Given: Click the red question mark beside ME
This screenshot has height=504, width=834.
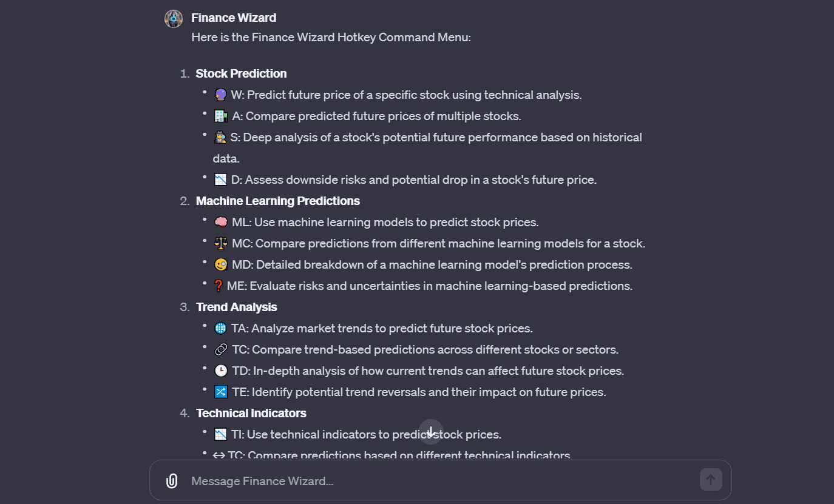Looking at the screenshot, I should (219, 286).
